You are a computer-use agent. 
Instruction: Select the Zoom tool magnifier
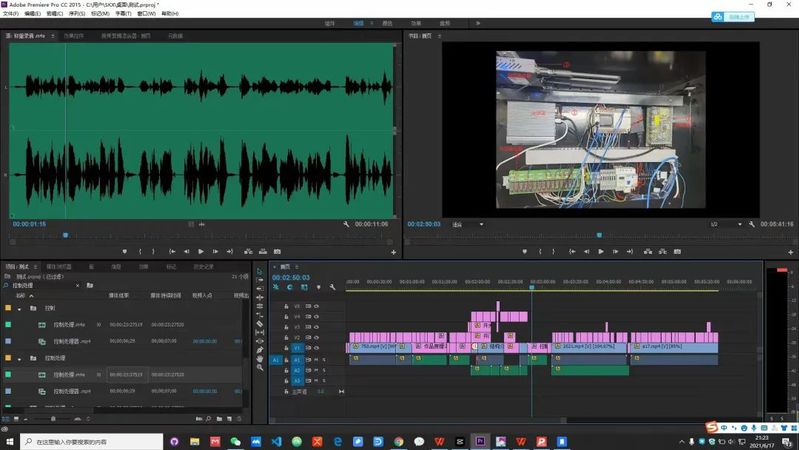(x=260, y=367)
